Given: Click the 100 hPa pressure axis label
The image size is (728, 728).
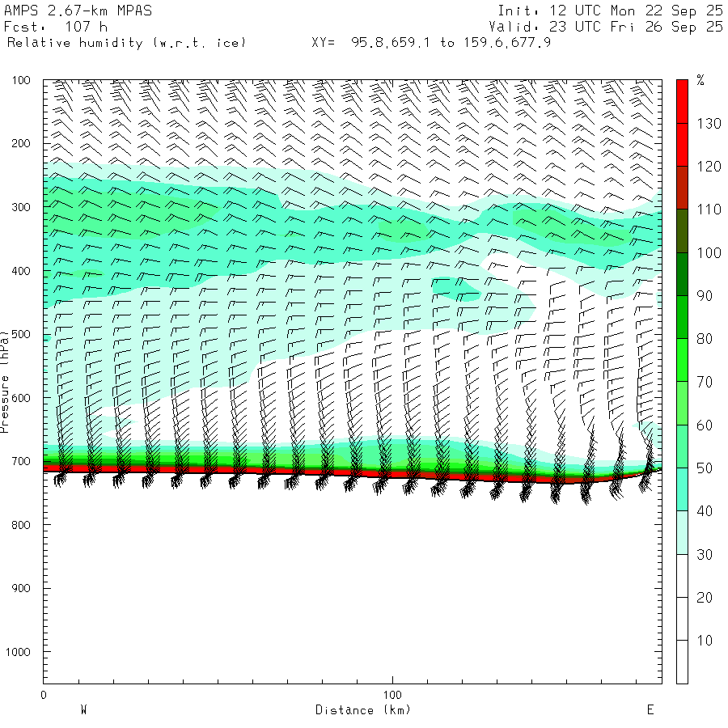Looking at the screenshot, I should coord(21,80).
